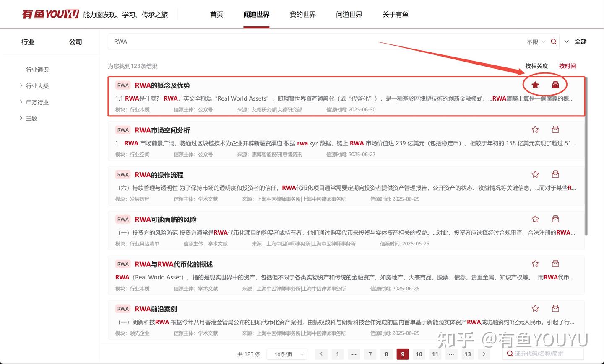
Task: Click the star favorite icon on first result
Action: 535,85
